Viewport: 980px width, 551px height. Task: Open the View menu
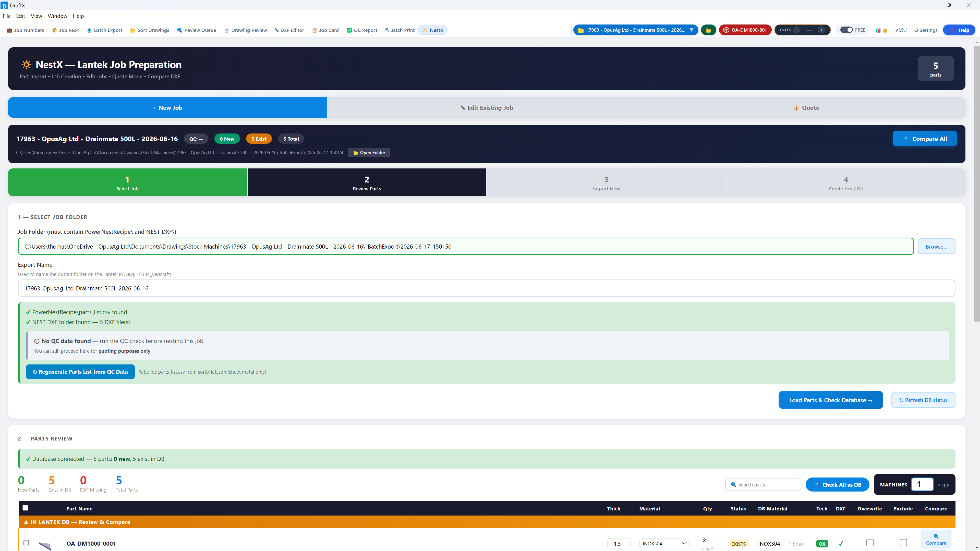point(36,16)
